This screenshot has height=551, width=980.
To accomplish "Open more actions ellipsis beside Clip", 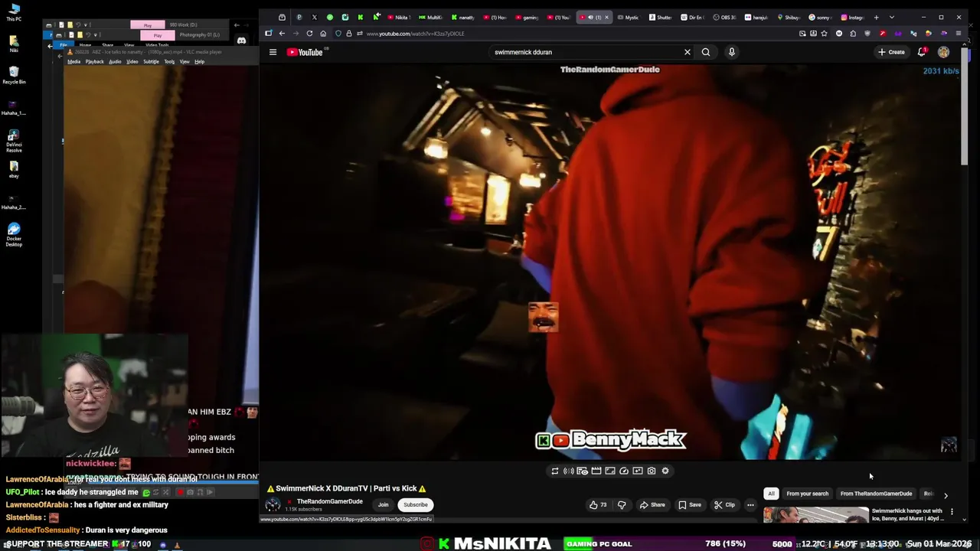I will [750, 504].
